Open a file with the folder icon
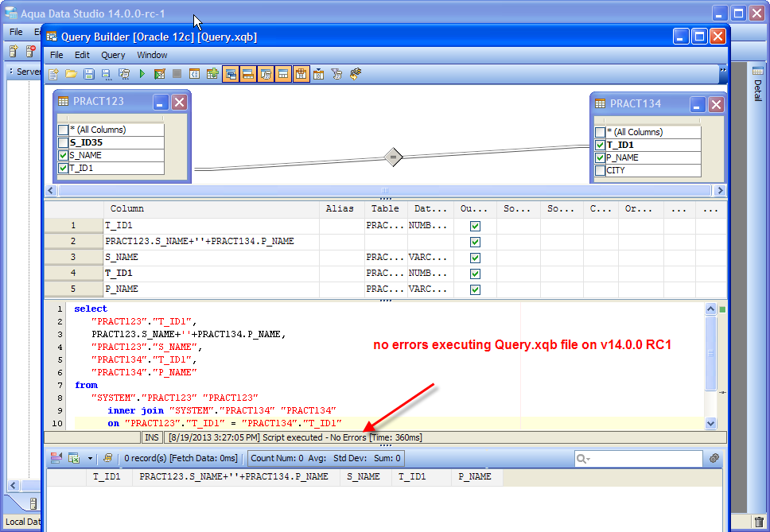Screen dimensions: 770x532 pos(72,74)
